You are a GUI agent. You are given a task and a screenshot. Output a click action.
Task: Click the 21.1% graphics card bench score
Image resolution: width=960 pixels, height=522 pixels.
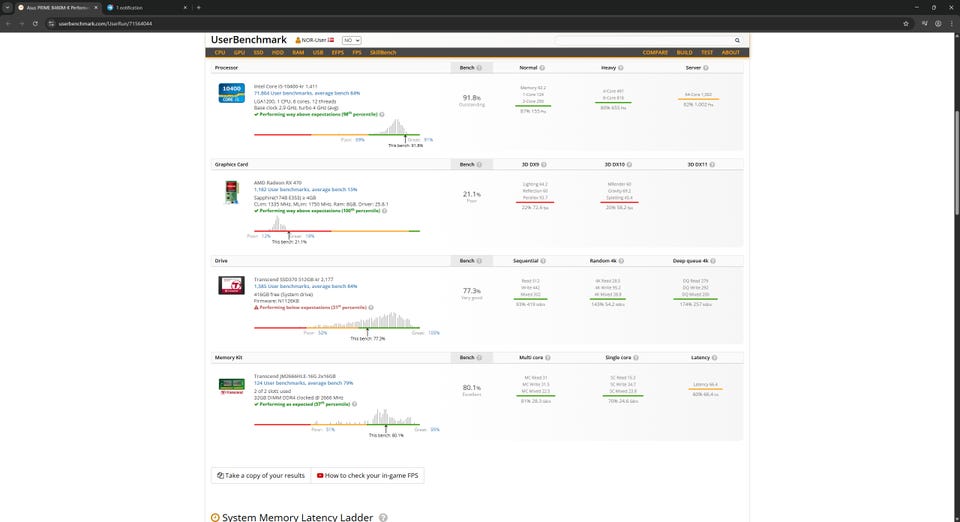coord(471,195)
